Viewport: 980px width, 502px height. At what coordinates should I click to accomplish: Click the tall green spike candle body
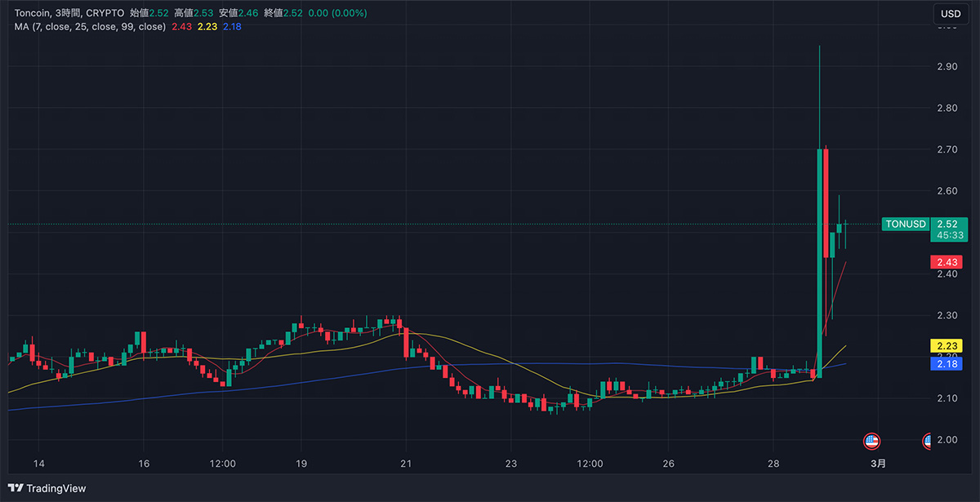pos(819,263)
